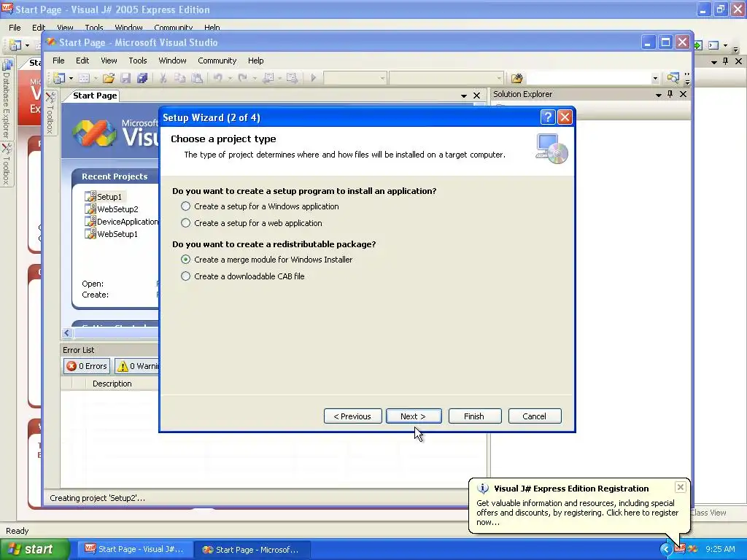Screen dimensions: 747x560
Task: Open the Redo history dropdown arrow
Action: click(x=255, y=78)
